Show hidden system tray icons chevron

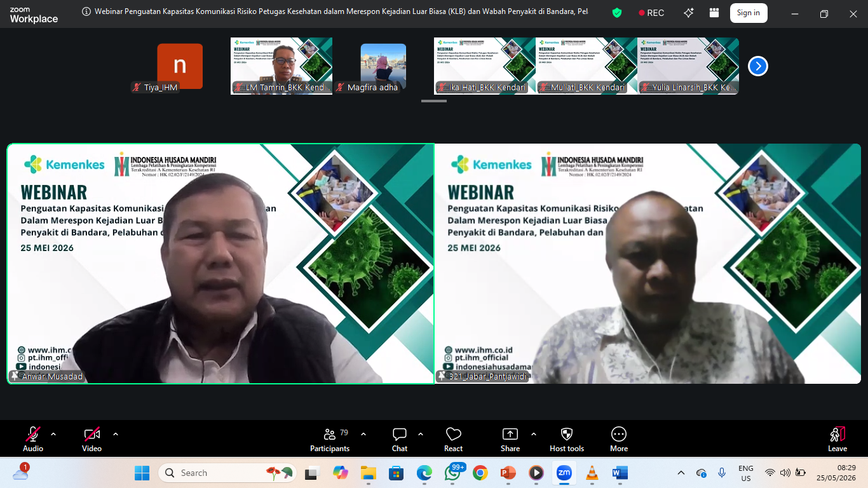click(681, 473)
